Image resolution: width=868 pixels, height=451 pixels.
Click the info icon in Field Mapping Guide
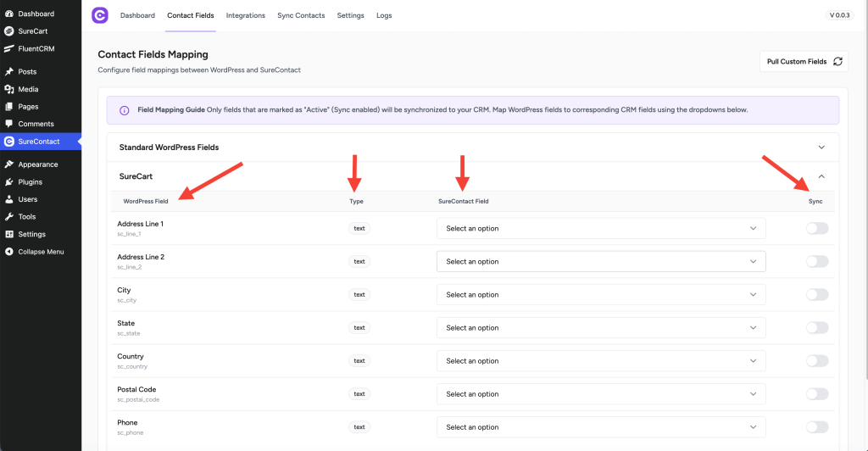(124, 110)
